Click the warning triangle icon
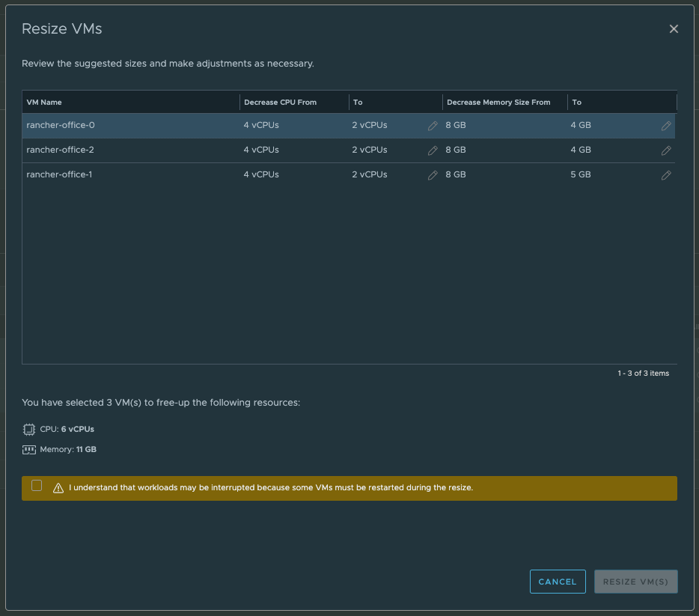The width and height of the screenshot is (699, 616). 58,488
